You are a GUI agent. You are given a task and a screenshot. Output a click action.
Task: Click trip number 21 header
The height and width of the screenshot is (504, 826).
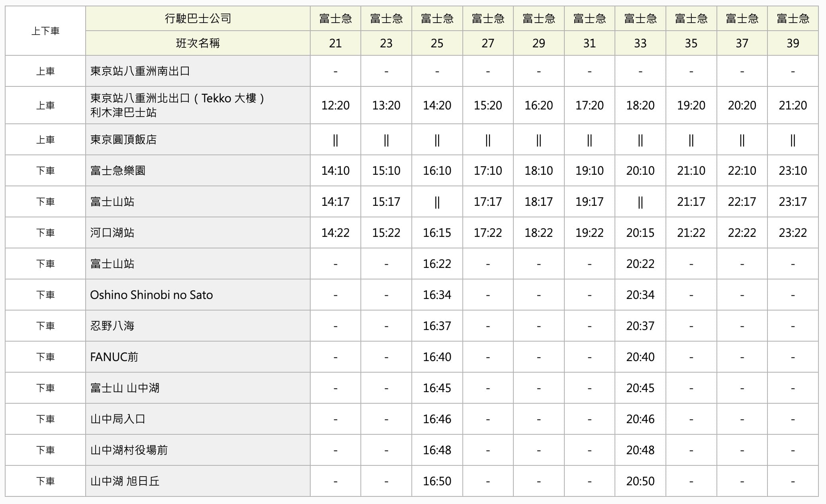(x=335, y=43)
